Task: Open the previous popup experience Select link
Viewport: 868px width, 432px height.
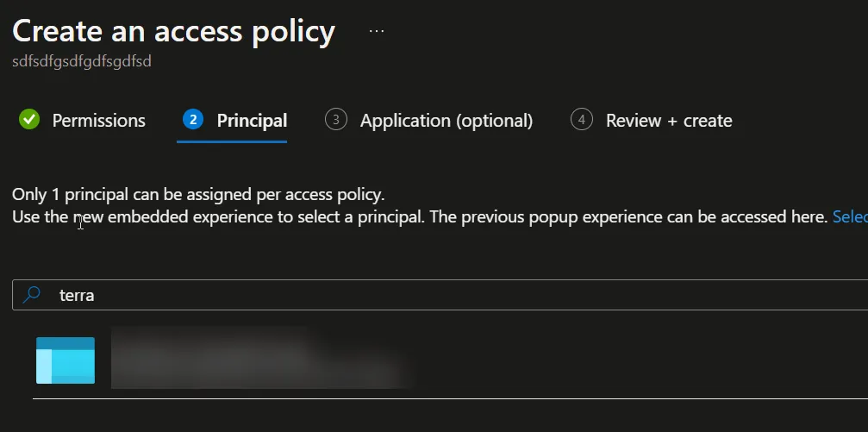Action: [x=849, y=217]
